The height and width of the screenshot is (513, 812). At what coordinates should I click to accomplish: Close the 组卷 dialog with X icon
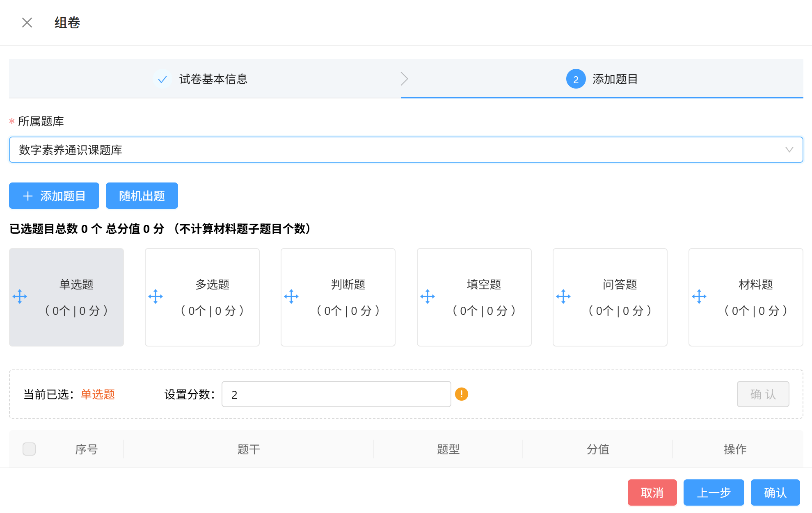[x=27, y=23]
